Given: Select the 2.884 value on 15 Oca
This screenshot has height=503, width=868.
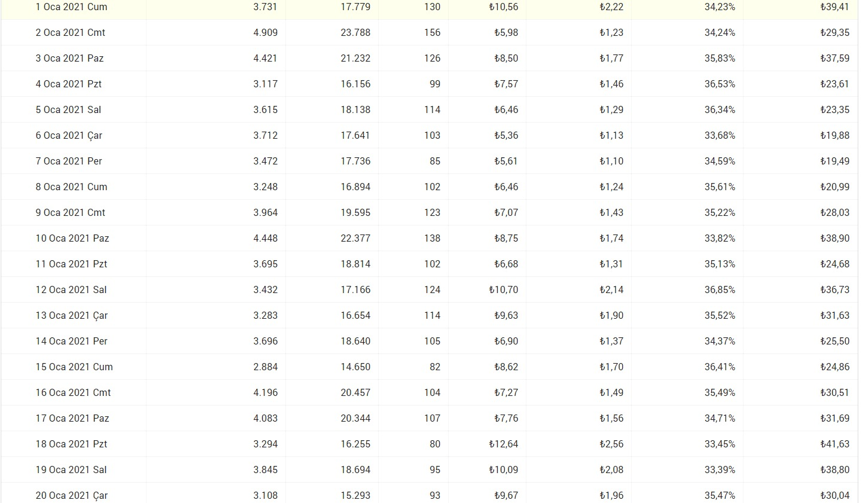Looking at the screenshot, I should (x=265, y=367).
